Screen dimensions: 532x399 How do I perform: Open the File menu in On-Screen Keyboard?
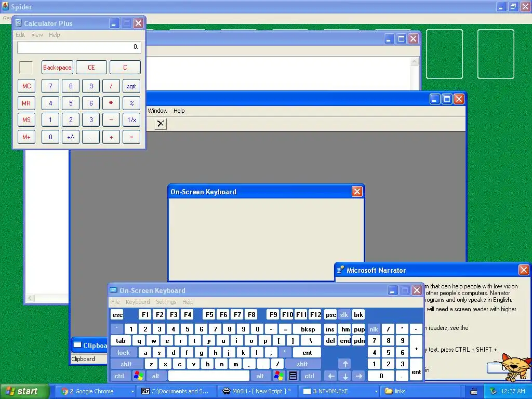[115, 302]
